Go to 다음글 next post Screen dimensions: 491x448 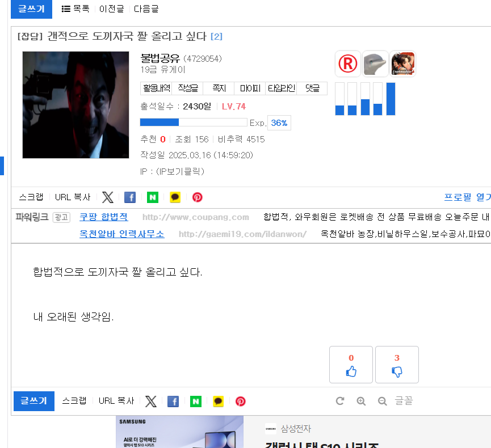(146, 9)
